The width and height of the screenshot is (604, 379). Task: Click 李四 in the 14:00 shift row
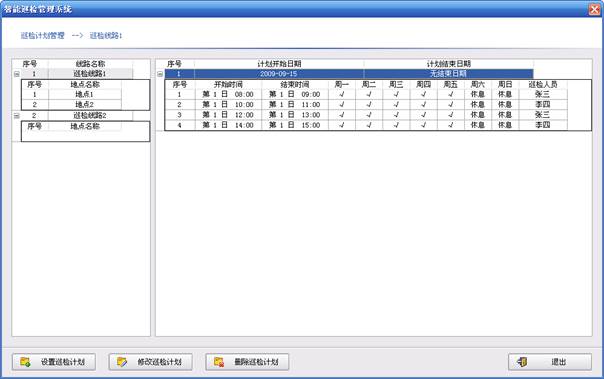tap(543, 125)
